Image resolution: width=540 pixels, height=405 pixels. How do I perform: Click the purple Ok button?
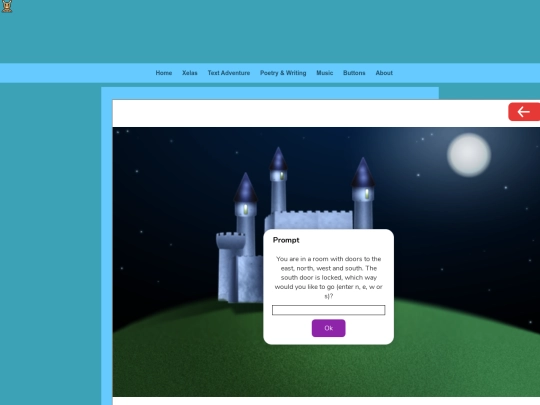[329, 328]
